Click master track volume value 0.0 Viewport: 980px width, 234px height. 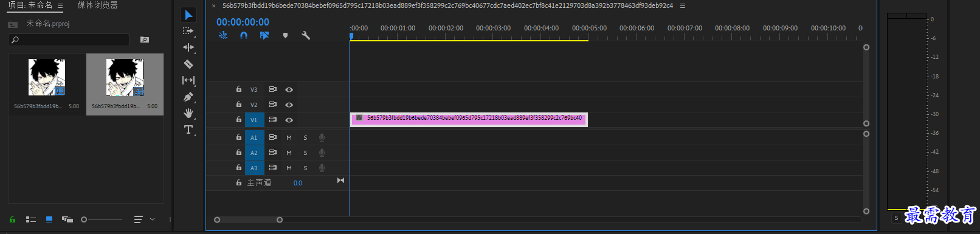298,183
